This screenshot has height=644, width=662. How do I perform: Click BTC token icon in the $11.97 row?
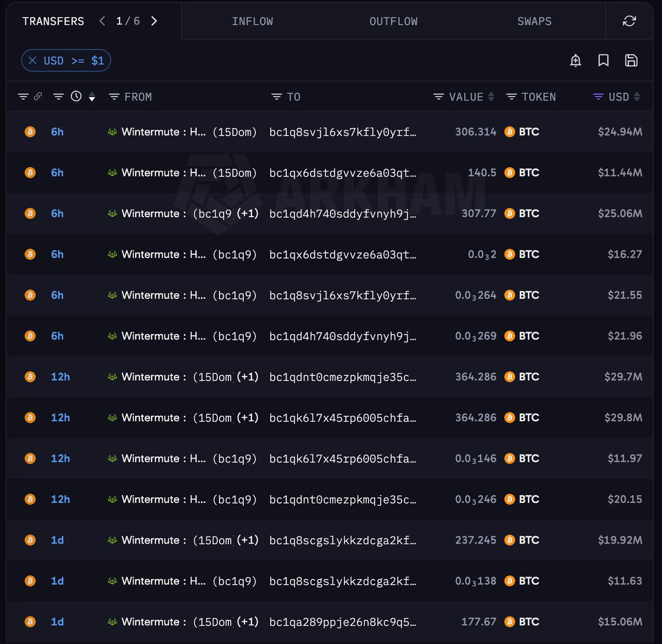click(x=510, y=458)
